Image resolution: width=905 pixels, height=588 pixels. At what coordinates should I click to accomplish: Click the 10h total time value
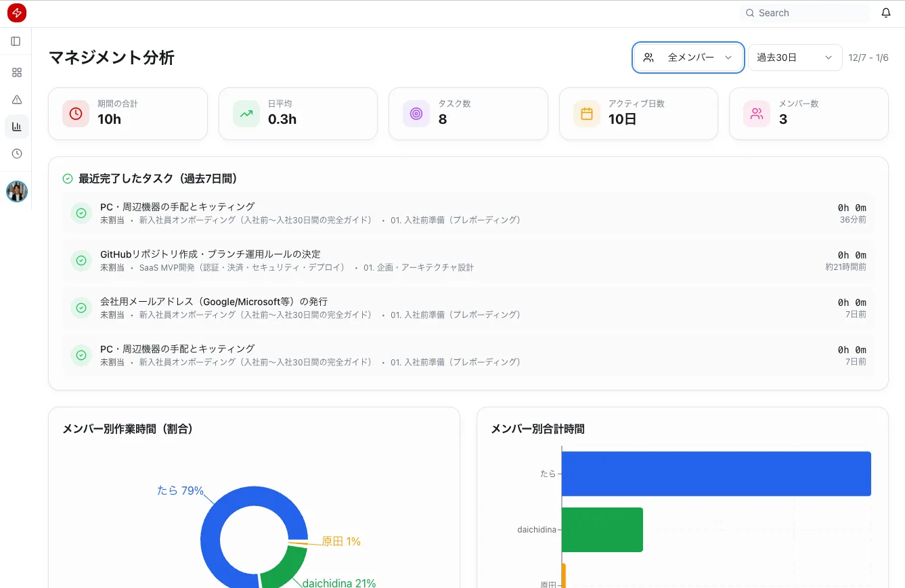click(x=109, y=120)
